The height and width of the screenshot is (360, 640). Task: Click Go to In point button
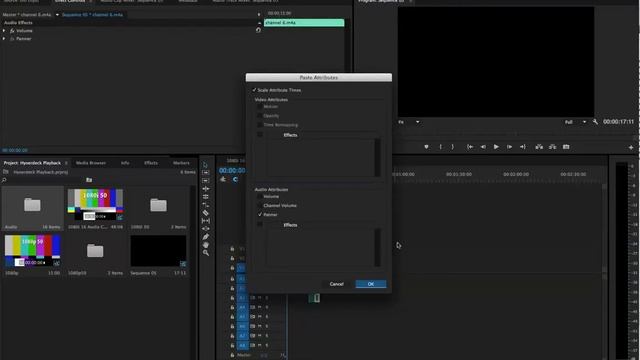tap(470, 147)
